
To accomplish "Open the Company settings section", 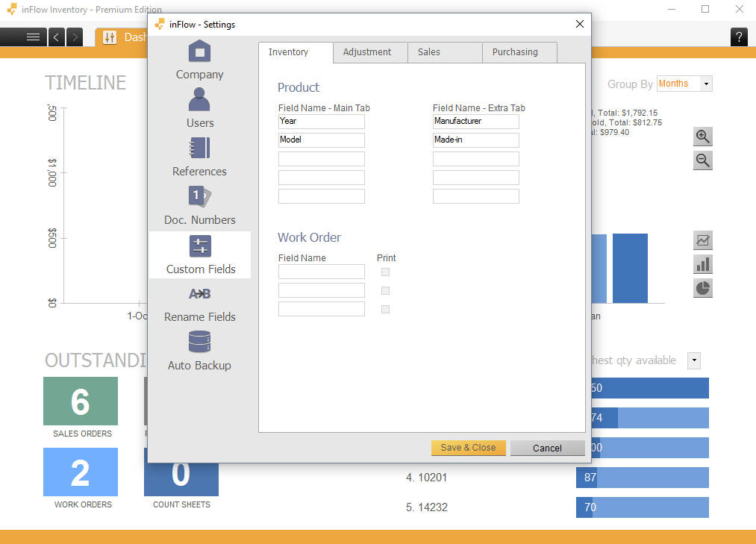I will 199,60.
